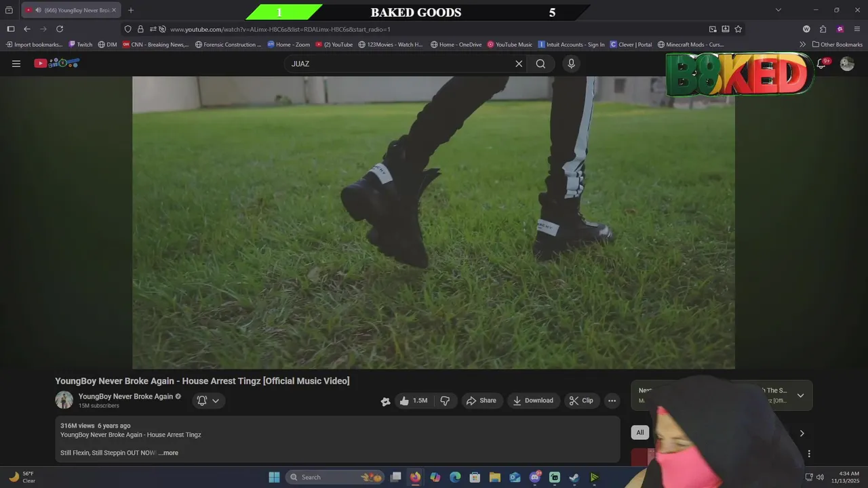Close the YoungBoy video tab
The image size is (868, 488).
(114, 10)
